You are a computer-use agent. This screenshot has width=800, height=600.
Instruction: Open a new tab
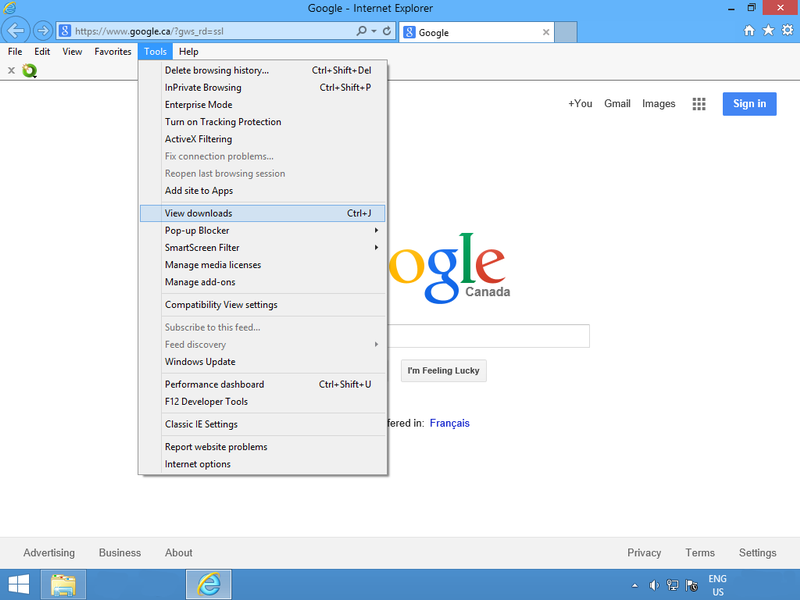tap(566, 32)
